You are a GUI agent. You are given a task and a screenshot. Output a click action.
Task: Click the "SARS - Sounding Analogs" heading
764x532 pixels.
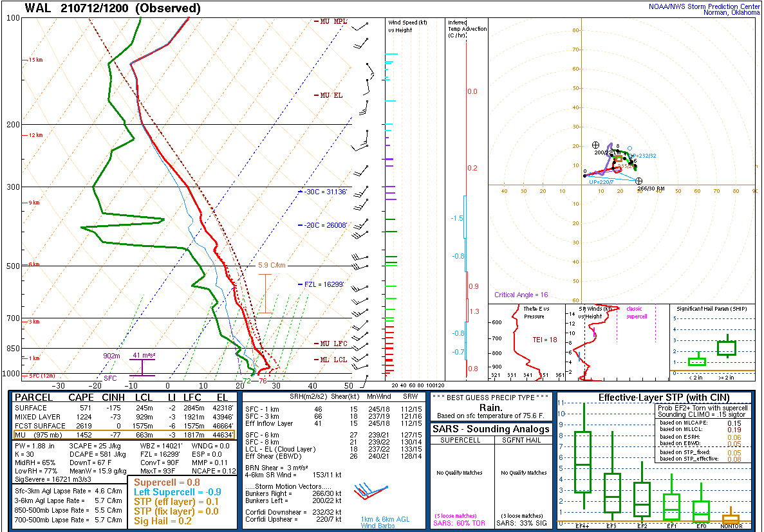click(490, 429)
